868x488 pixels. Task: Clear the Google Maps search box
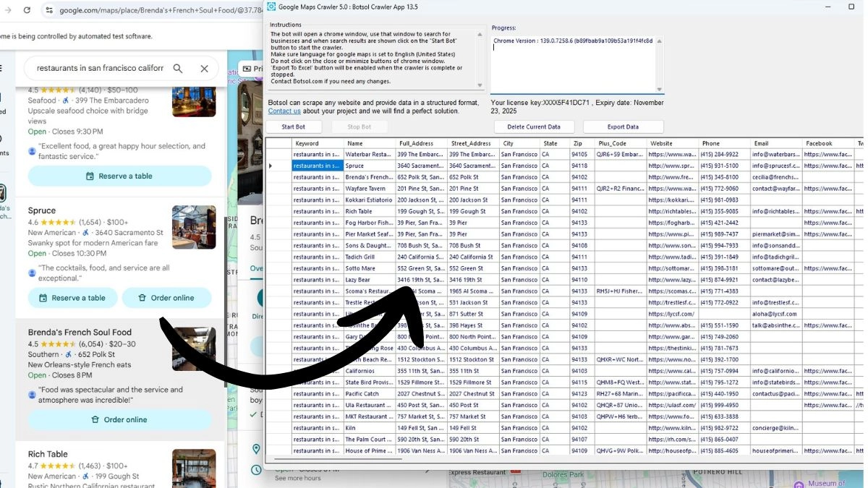pos(204,68)
